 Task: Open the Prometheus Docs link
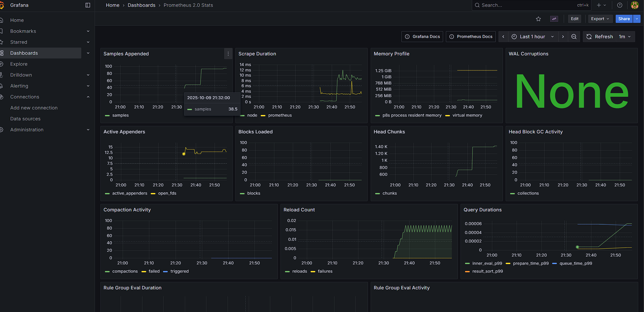pyautogui.click(x=471, y=37)
